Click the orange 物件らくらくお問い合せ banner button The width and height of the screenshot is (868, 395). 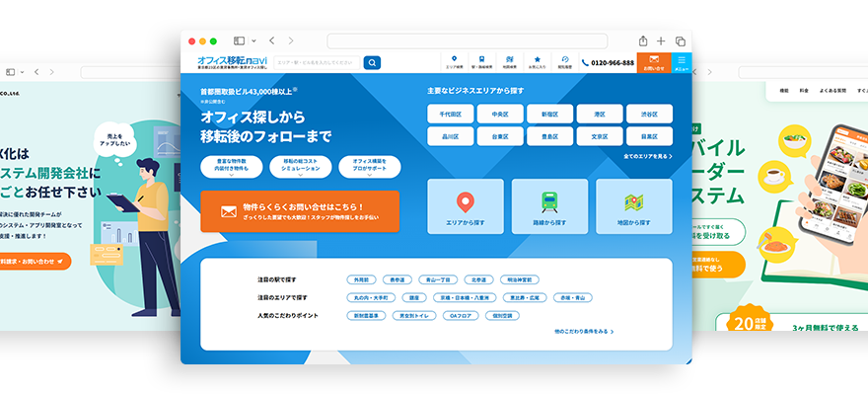(x=300, y=211)
